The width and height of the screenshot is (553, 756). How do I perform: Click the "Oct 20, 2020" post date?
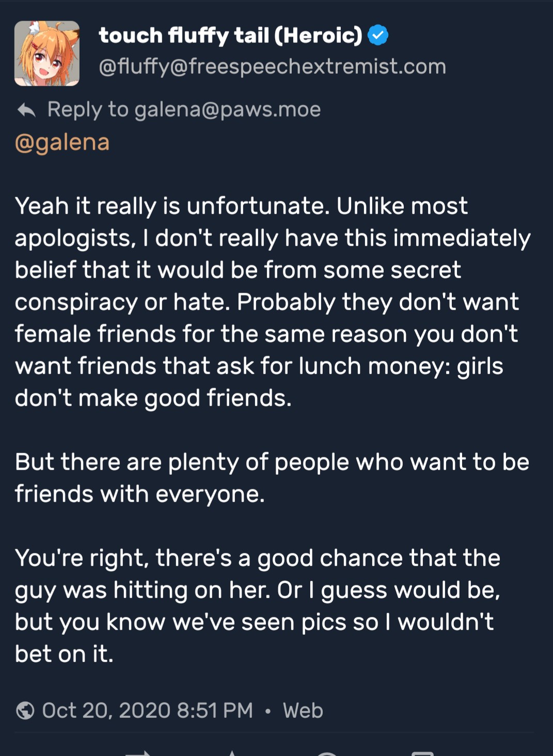point(106,711)
